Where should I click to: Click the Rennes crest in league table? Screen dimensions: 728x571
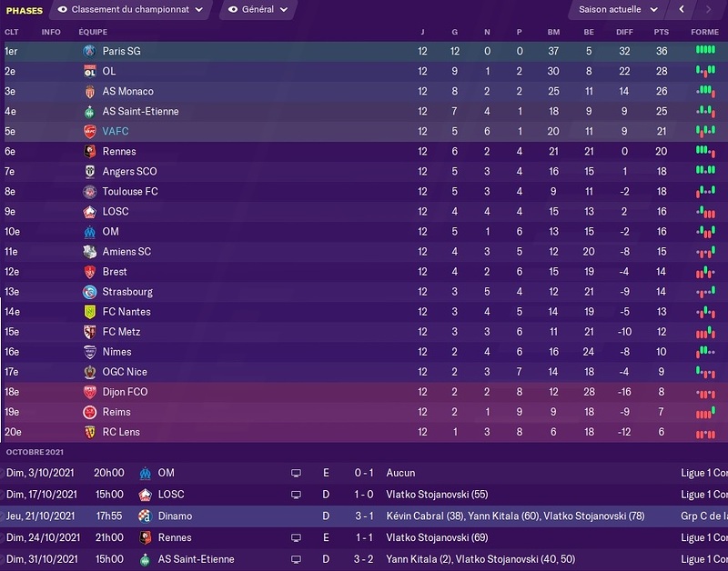pos(89,152)
